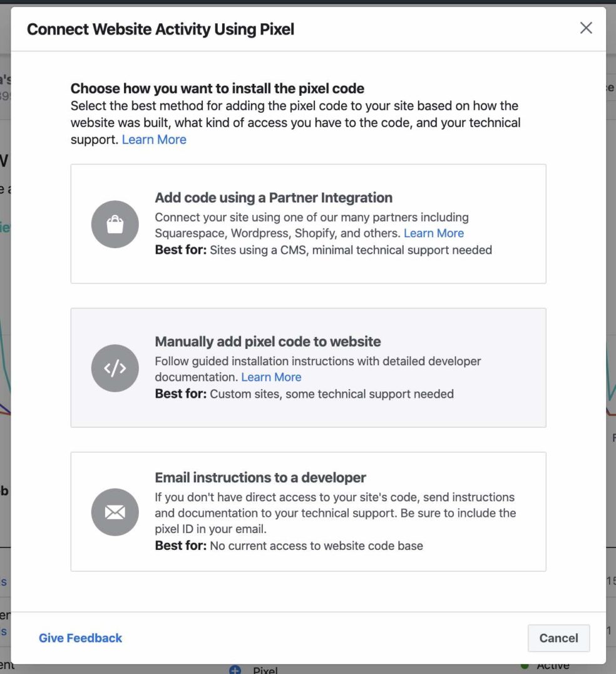The width and height of the screenshot is (616, 674).
Task: Open Learn More in the intro description
Action: pos(153,139)
